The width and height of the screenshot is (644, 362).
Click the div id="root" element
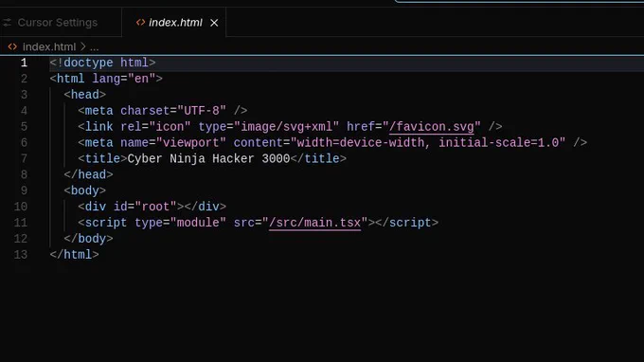pos(152,208)
